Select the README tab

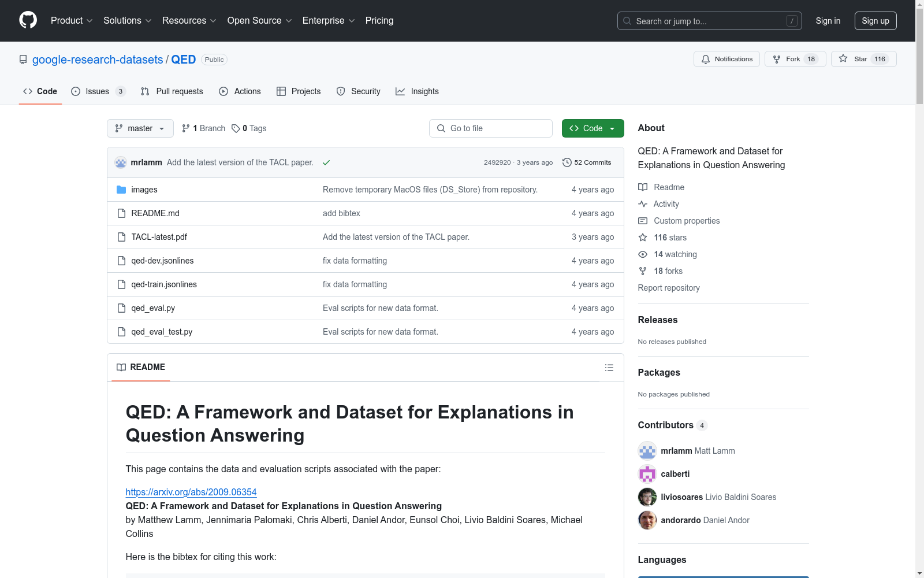pos(141,367)
